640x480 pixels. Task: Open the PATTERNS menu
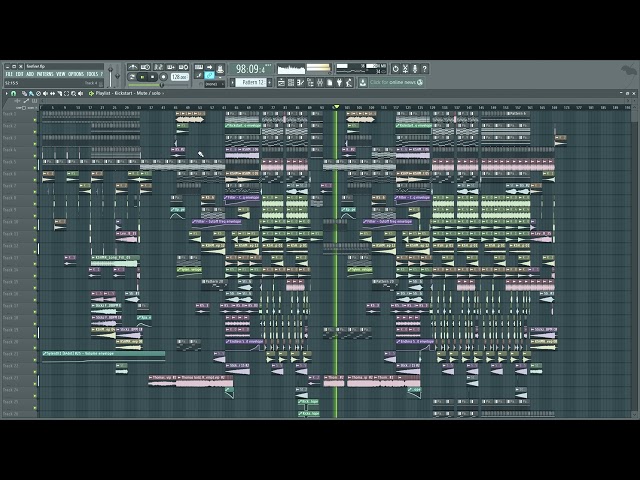pyautogui.click(x=45, y=74)
